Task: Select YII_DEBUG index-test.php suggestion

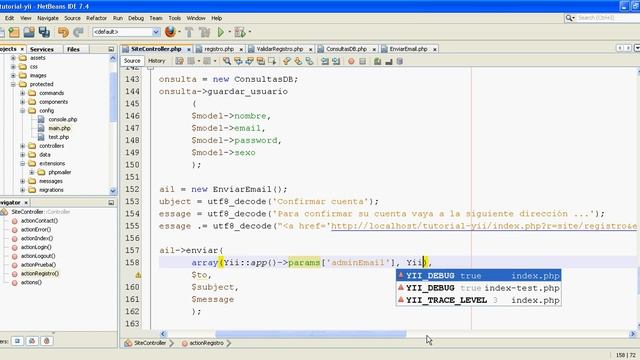Action: tap(478, 288)
